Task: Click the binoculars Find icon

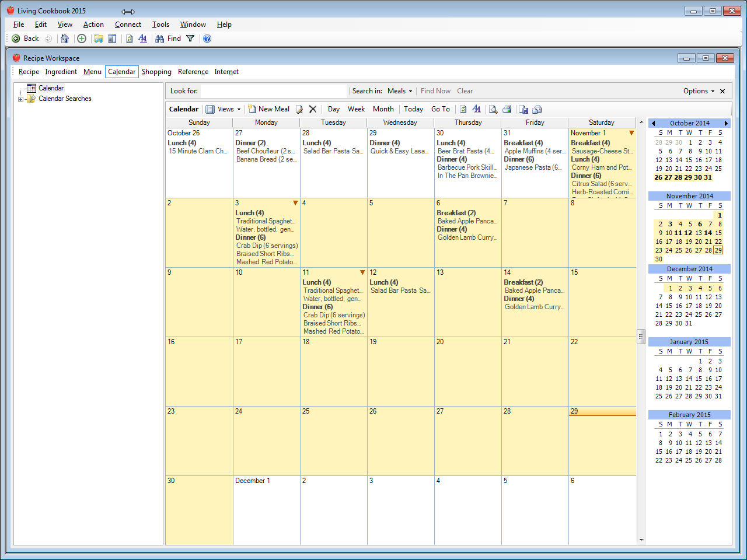Action: [x=159, y=38]
